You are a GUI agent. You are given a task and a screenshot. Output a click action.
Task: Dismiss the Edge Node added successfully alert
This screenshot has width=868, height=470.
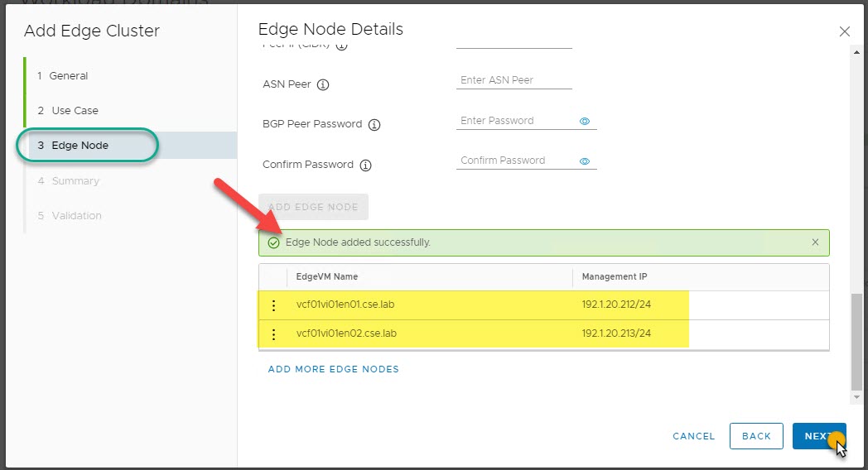[815, 242]
